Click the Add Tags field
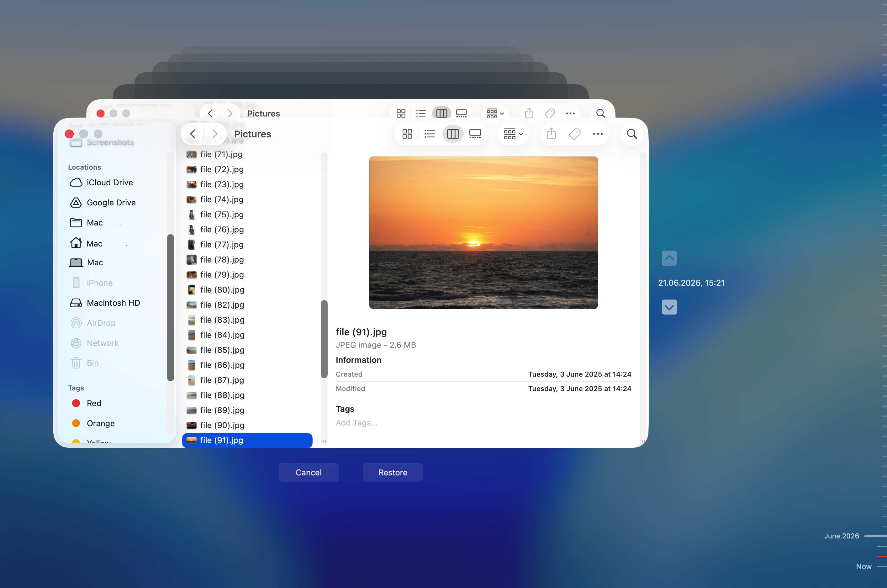This screenshot has width=887, height=588. [x=356, y=423]
